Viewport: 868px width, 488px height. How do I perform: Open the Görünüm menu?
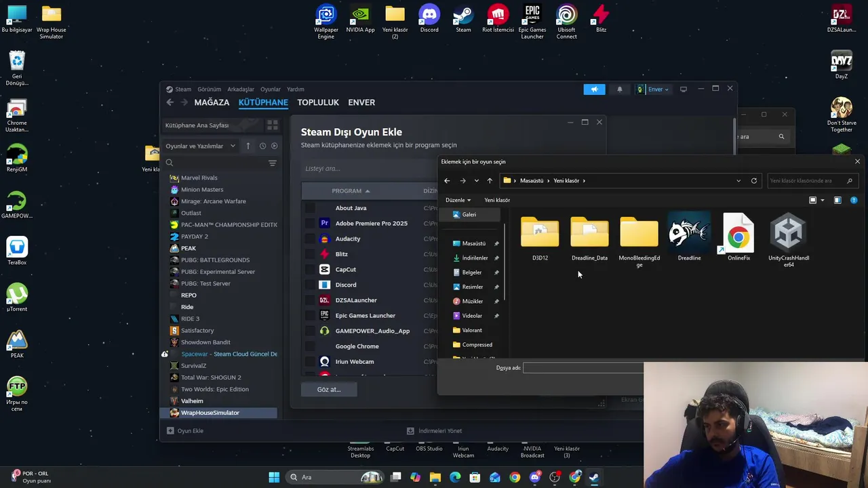point(209,89)
